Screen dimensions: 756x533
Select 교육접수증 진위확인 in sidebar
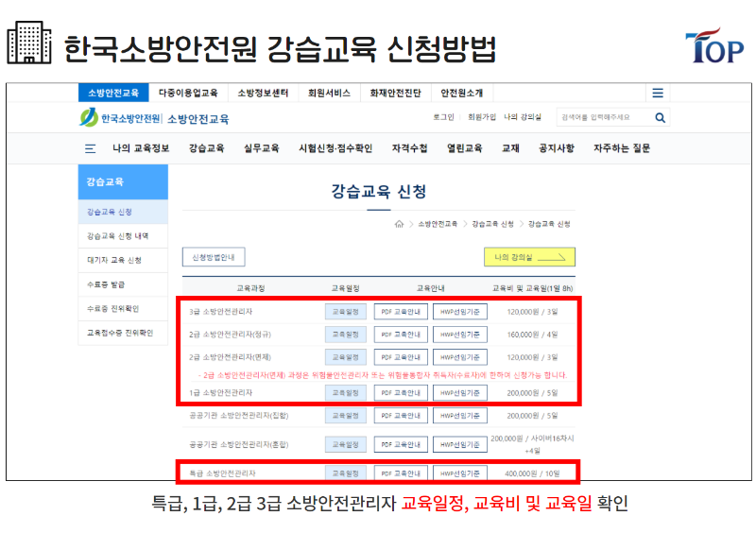[x=123, y=333]
